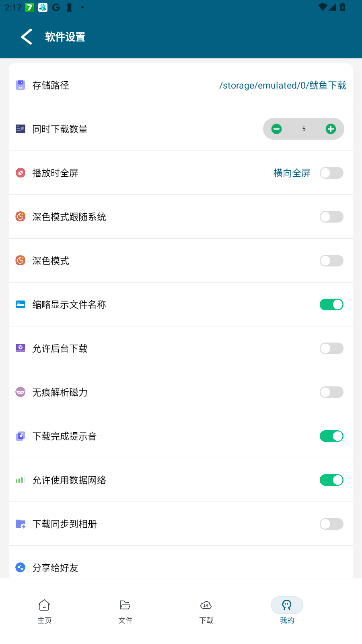Enable 允许后台下载 background download

[331, 349]
